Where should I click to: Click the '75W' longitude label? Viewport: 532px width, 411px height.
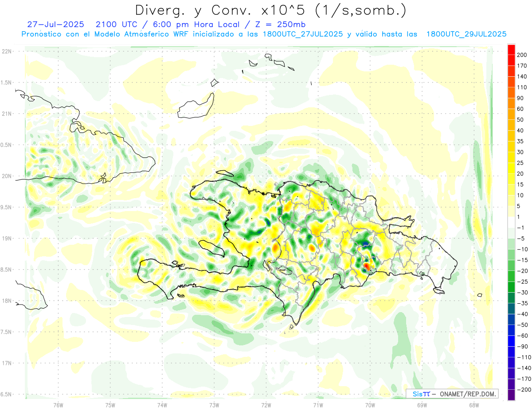coord(110,405)
